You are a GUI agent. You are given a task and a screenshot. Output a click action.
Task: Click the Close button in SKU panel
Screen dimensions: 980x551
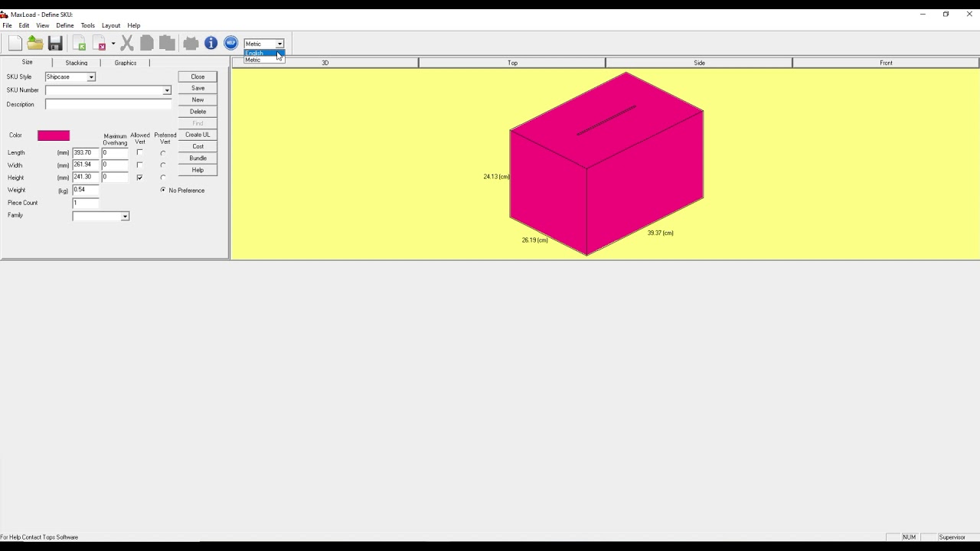(x=198, y=77)
